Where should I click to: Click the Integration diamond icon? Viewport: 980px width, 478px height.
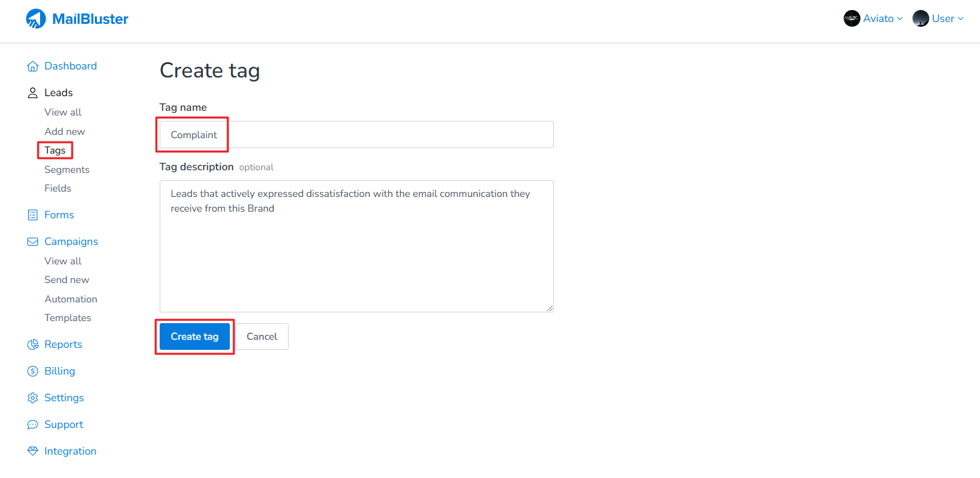coord(32,451)
